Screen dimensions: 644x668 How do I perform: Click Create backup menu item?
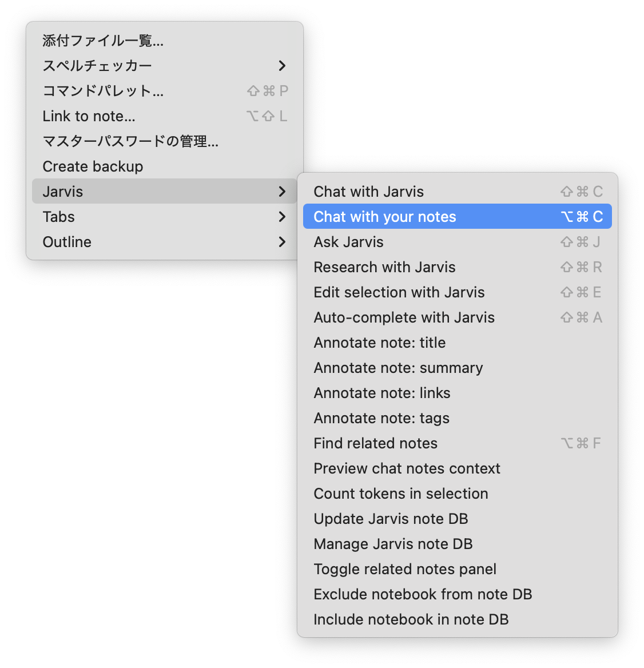coord(93,166)
